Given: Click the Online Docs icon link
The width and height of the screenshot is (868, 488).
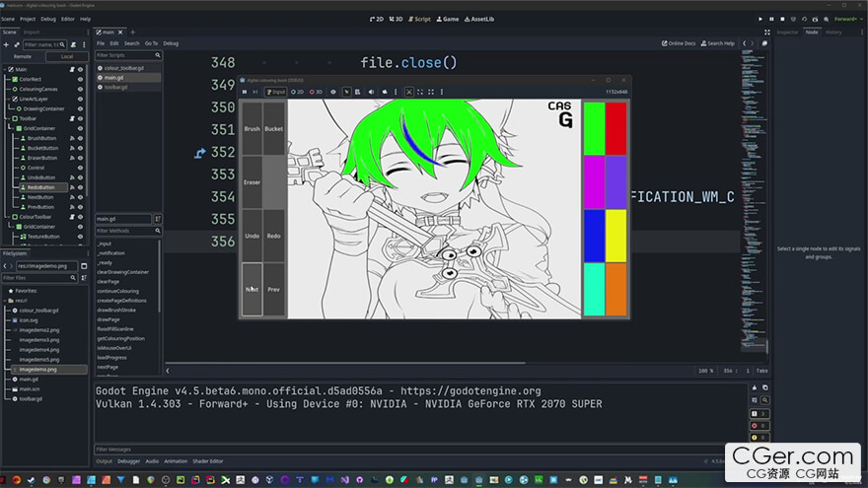Looking at the screenshot, I should (678, 43).
